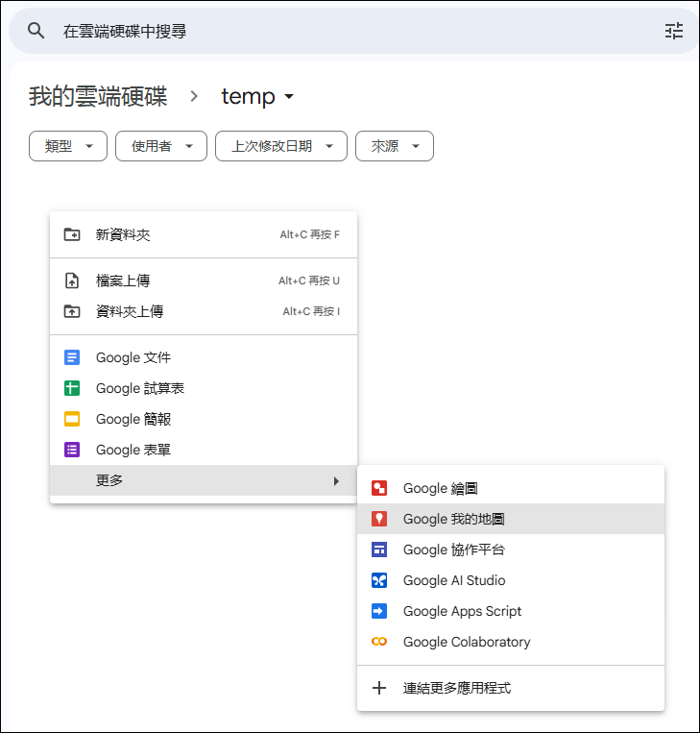
Task: Create a new Google 表單
Action: (x=204, y=450)
